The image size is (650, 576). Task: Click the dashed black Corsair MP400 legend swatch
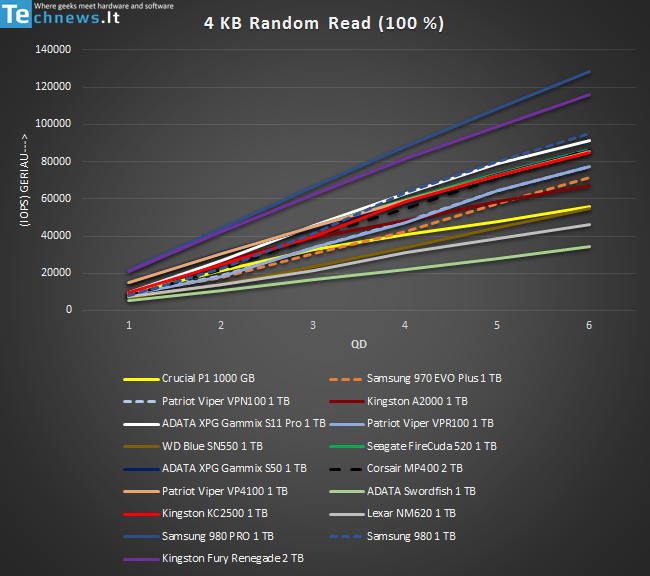346,469
